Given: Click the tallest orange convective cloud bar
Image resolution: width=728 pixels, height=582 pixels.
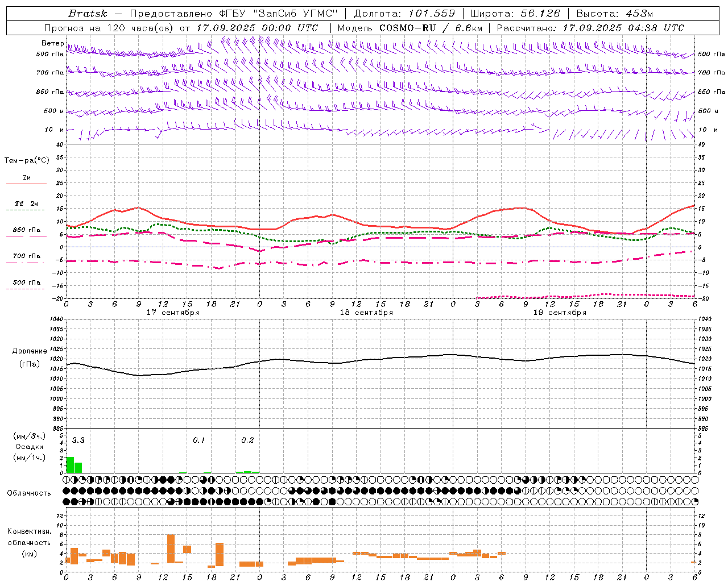Looking at the screenshot, I should tap(171, 549).
